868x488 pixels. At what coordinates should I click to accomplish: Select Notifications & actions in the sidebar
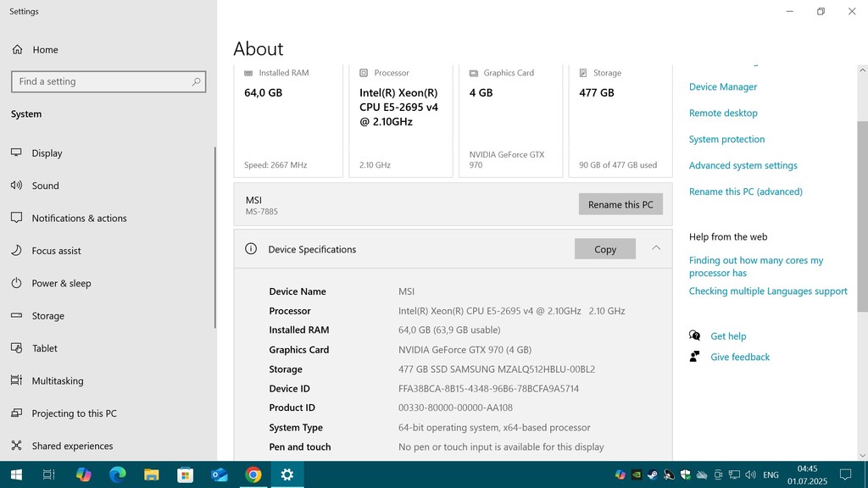(79, 219)
